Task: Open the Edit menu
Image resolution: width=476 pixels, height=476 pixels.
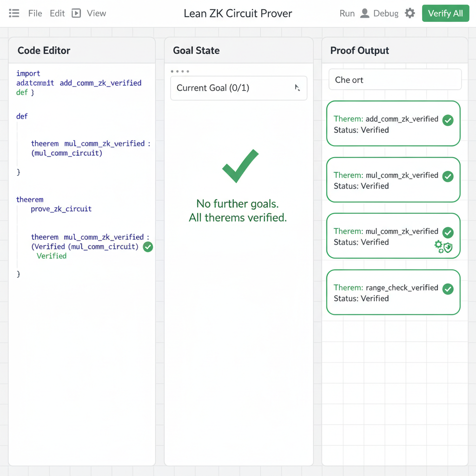Action: [x=57, y=13]
